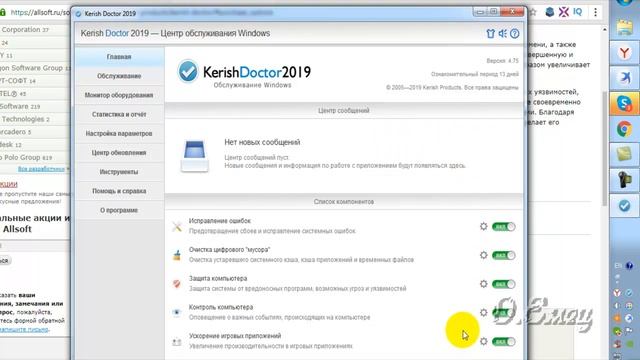
Task: Click the Technologies 2 entry in browser list
Action: (25, 119)
